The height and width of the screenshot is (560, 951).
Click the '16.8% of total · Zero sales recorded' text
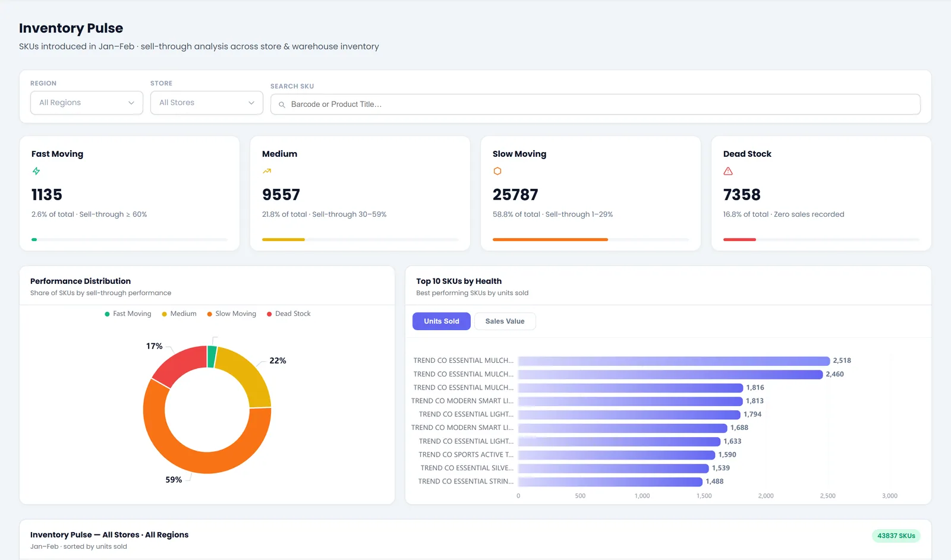coord(783,214)
